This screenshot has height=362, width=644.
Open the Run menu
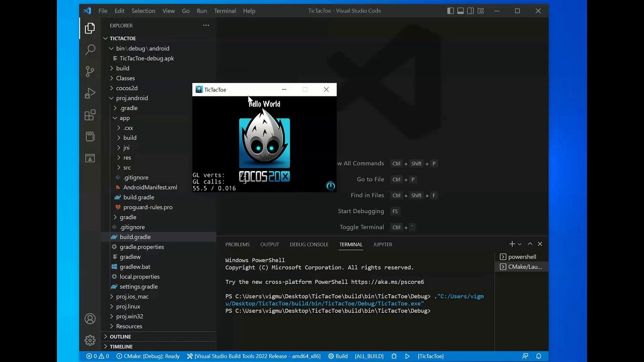click(x=202, y=11)
